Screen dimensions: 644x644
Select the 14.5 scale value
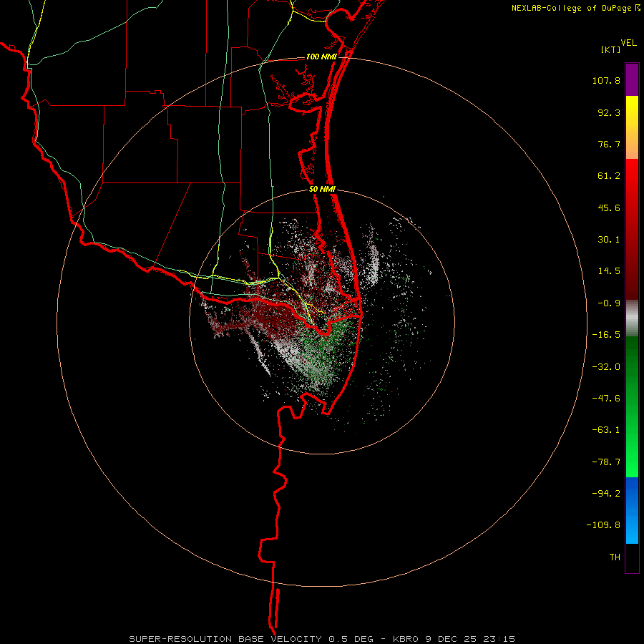[x=609, y=271]
